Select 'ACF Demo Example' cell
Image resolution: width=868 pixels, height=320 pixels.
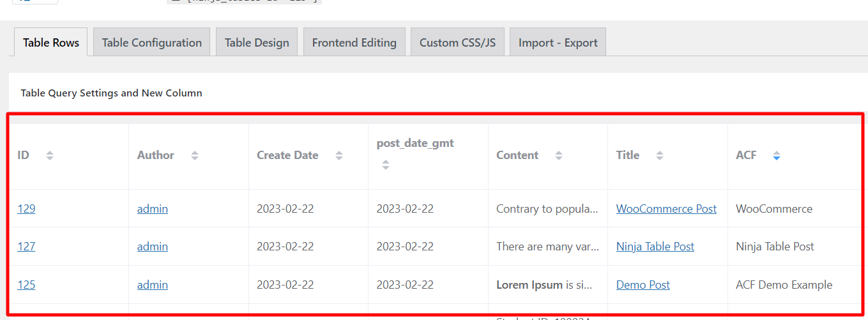[x=796, y=284]
